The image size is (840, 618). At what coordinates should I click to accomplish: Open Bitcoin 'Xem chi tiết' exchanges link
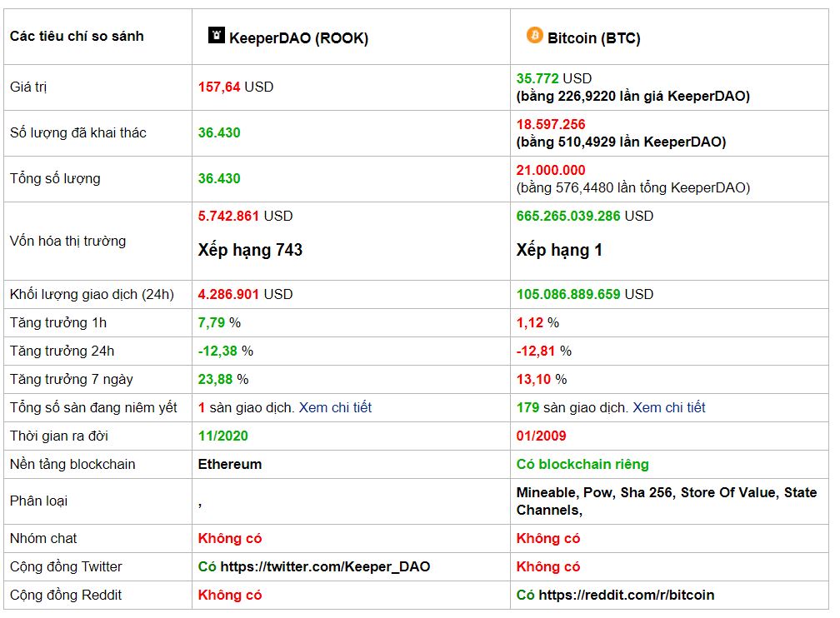pyautogui.click(x=668, y=407)
